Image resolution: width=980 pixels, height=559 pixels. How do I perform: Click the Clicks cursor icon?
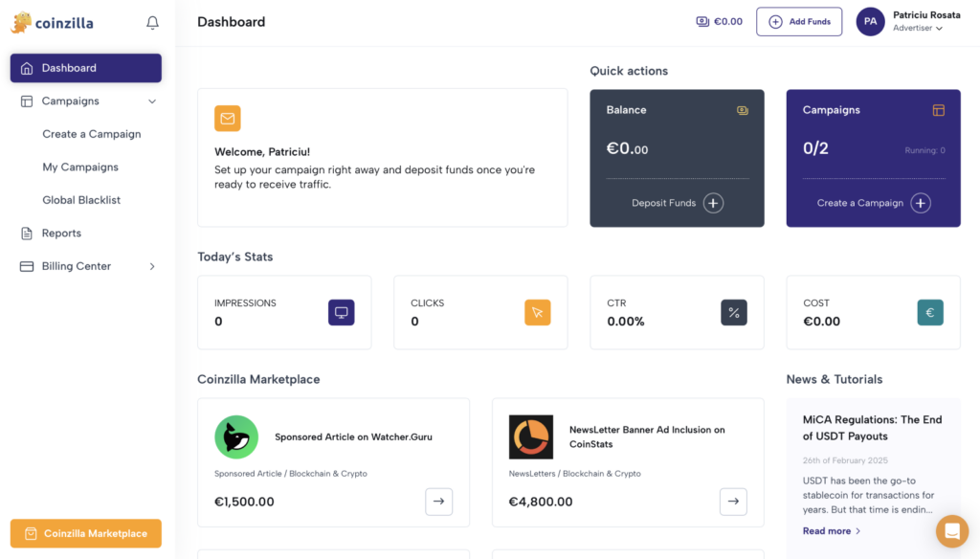(x=538, y=313)
